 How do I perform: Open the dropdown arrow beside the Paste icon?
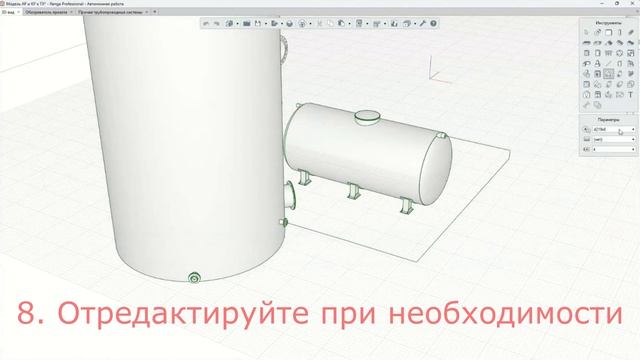349,24
